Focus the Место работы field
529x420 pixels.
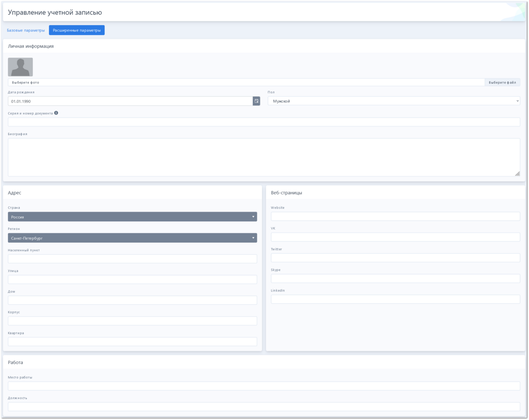tap(264, 386)
